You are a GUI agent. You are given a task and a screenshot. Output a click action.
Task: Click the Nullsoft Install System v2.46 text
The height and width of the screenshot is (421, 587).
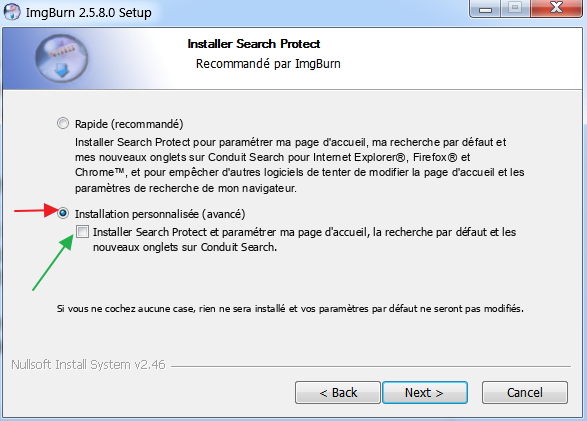(88, 364)
